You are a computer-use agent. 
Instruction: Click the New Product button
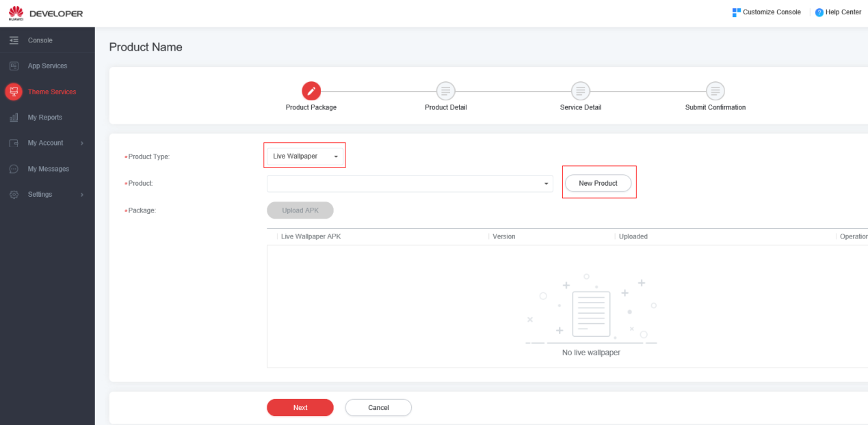point(598,183)
